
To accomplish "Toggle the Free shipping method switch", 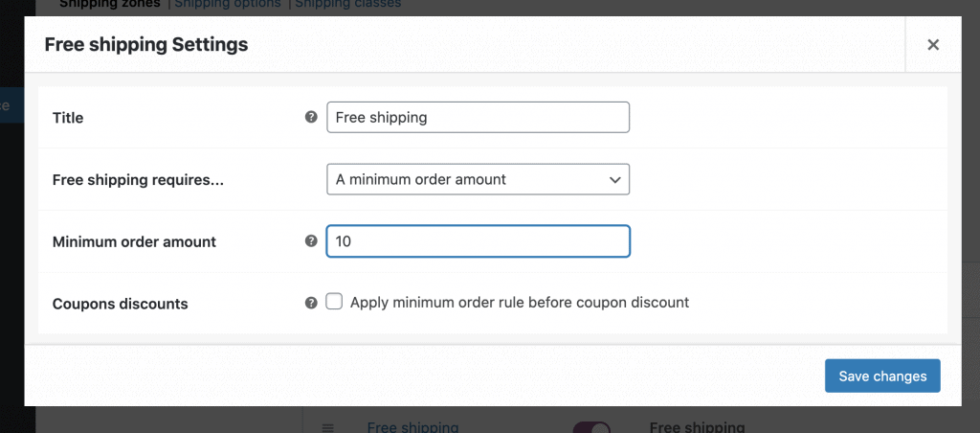I will coord(591,427).
